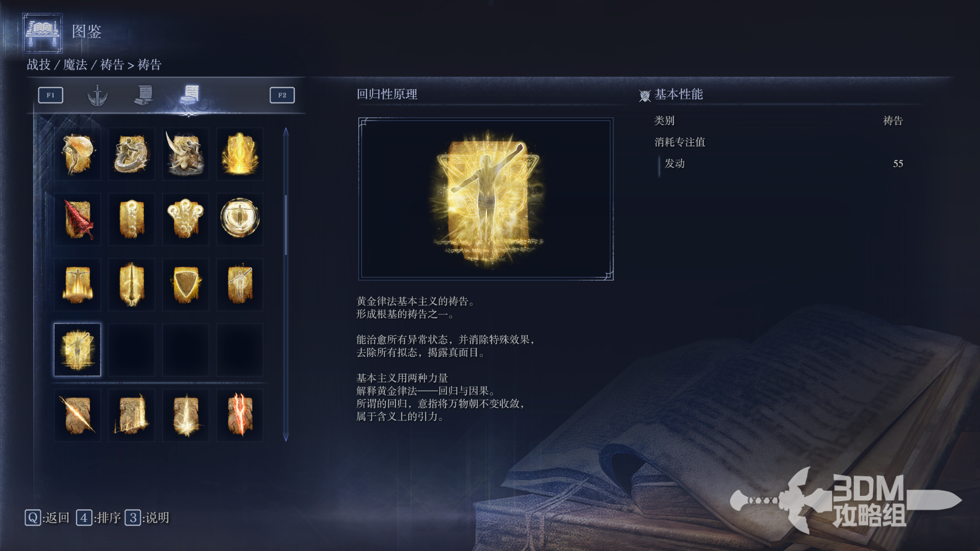Click the F2 next category button

282,95
